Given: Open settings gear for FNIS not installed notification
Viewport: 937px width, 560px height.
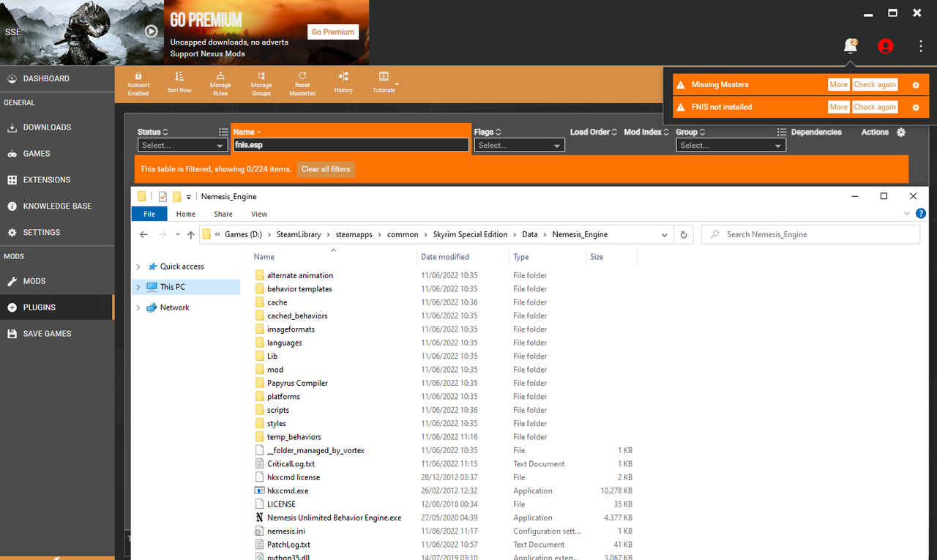Looking at the screenshot, I should 915,107.
